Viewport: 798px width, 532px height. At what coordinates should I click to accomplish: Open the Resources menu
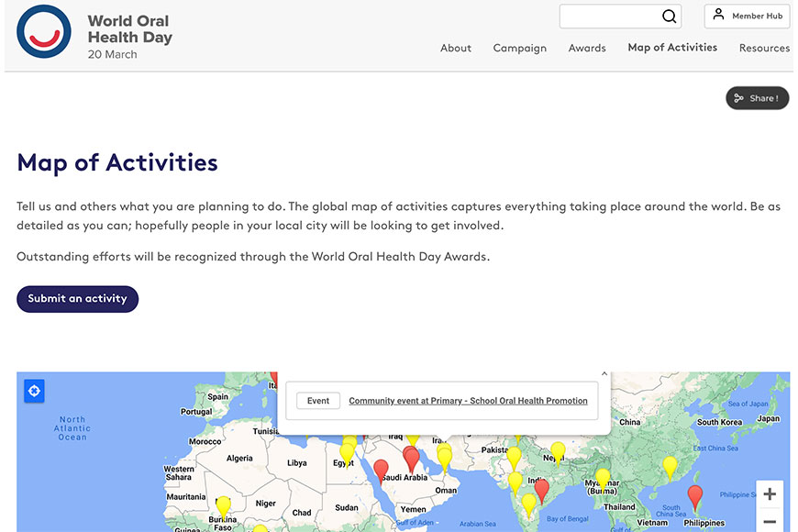pyautogui.click(x=764, y=48)
